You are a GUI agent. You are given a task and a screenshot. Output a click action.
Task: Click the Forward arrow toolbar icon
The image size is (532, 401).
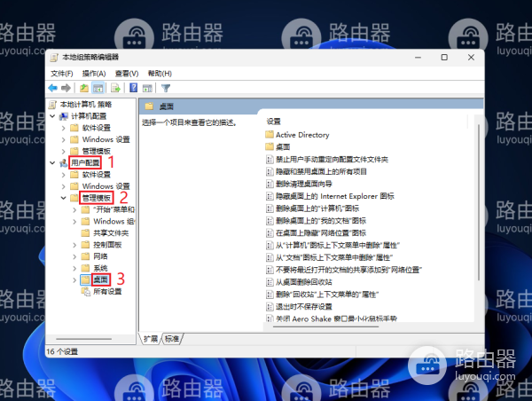pyautogui.click(x=66, y=89)
